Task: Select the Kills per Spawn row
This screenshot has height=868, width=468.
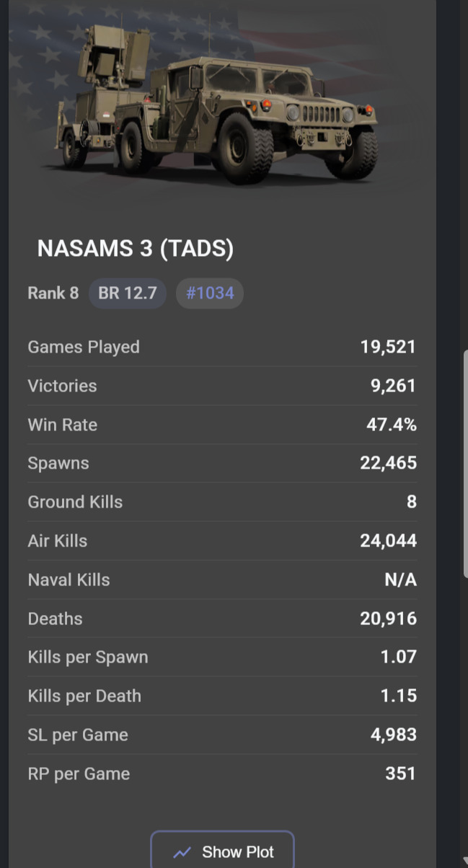Action: (x=222, y=657)
